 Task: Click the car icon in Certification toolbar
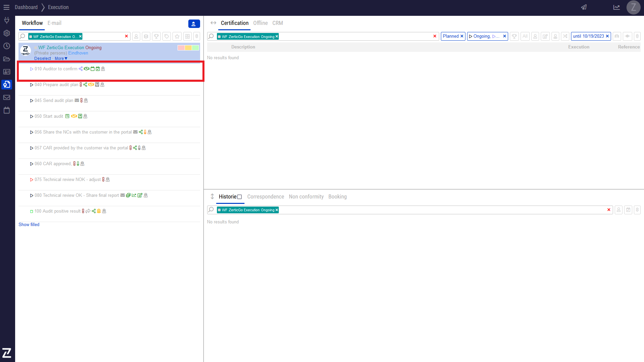[x=617, y=36]
